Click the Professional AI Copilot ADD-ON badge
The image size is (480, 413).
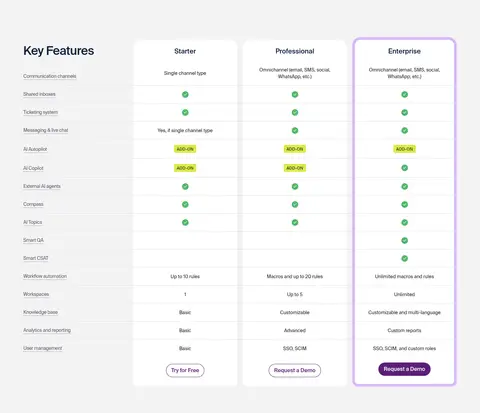[x=295, y=168]
